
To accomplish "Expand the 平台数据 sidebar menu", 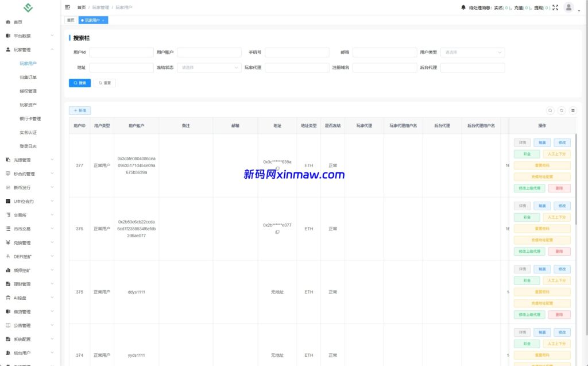I will point(30,36).
